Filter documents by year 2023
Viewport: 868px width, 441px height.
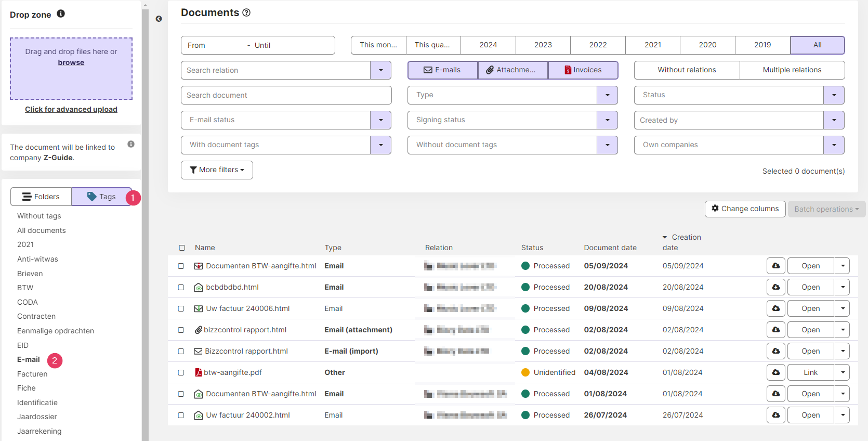tap(543, 45)
